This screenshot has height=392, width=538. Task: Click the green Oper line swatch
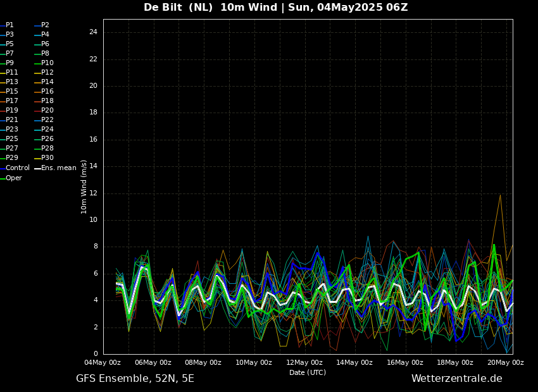(3, 178)
